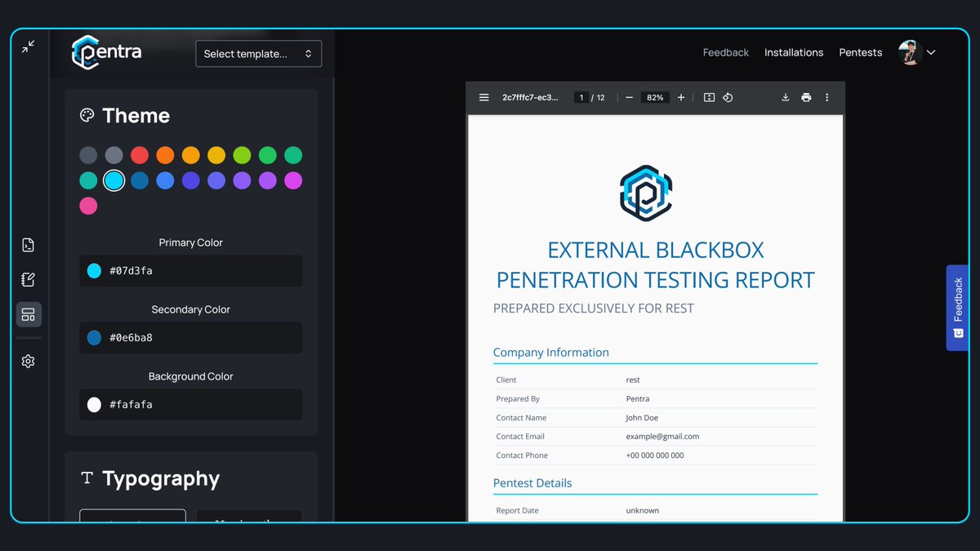The image size is (980, 551).
Task: Open the terminal script file sidebar icon
Action: point(29,245)
